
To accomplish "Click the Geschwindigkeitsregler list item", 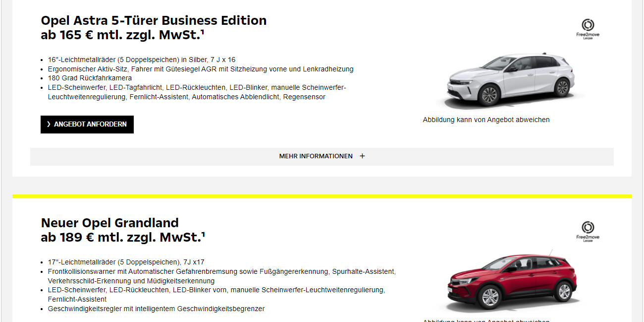I will 157,309.
